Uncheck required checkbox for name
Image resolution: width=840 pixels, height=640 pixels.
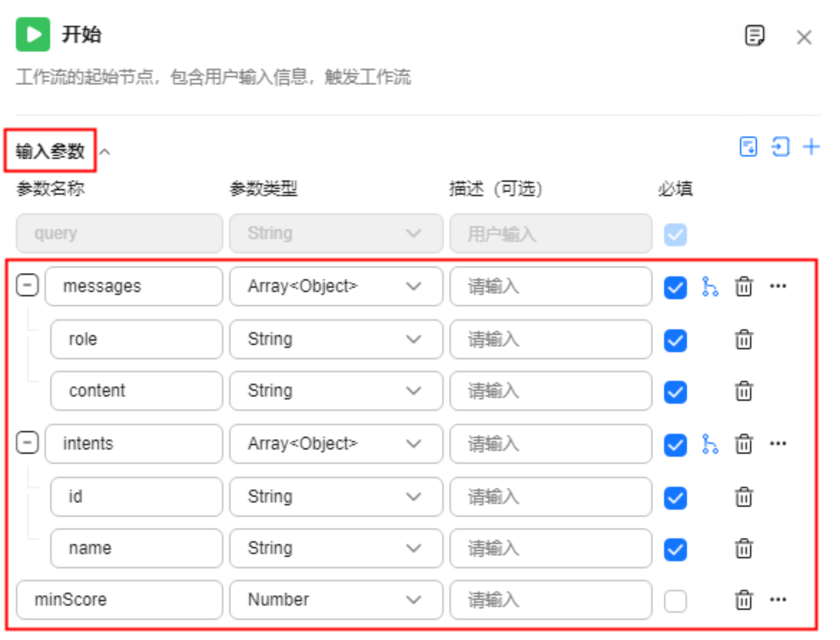click(675, 550)
